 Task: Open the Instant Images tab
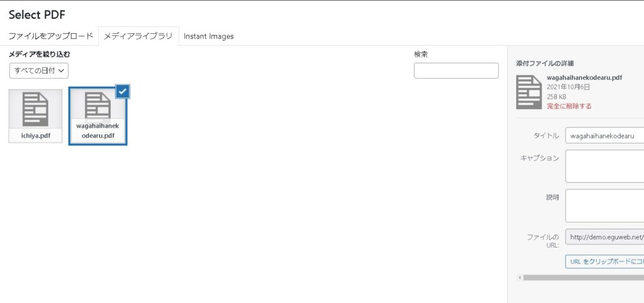[x=208, y=36]
